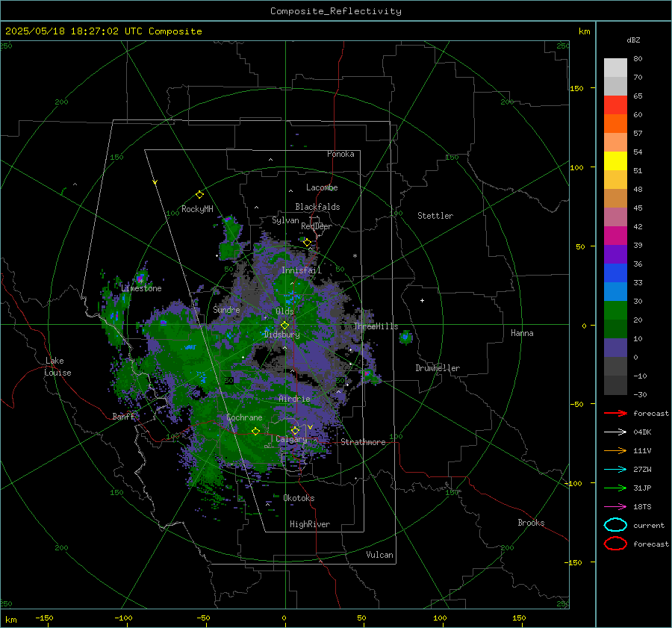Select the orange 60 dBZ legend swatch
Viewport: 672px width, 628px height.
point(615,123)
